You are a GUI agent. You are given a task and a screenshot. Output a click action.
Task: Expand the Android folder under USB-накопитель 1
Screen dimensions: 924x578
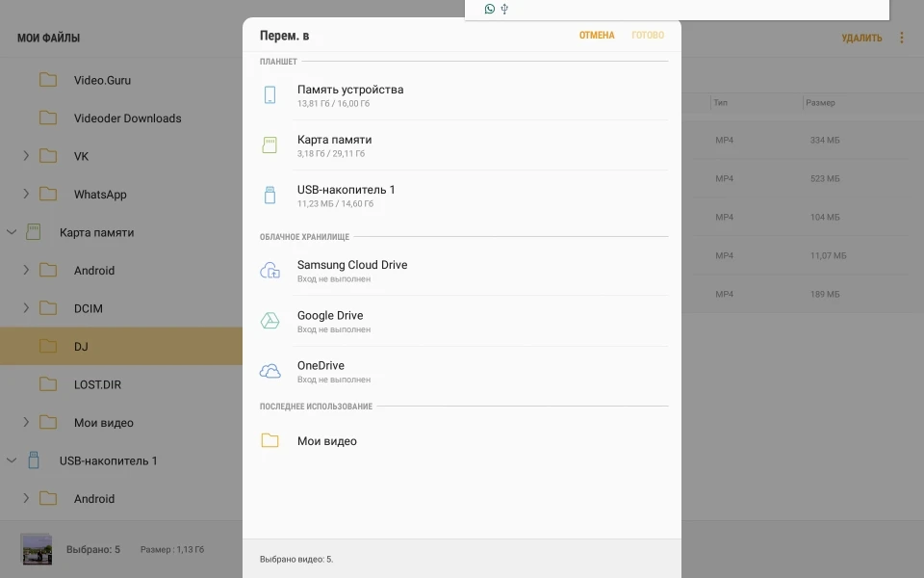point(26,498)
